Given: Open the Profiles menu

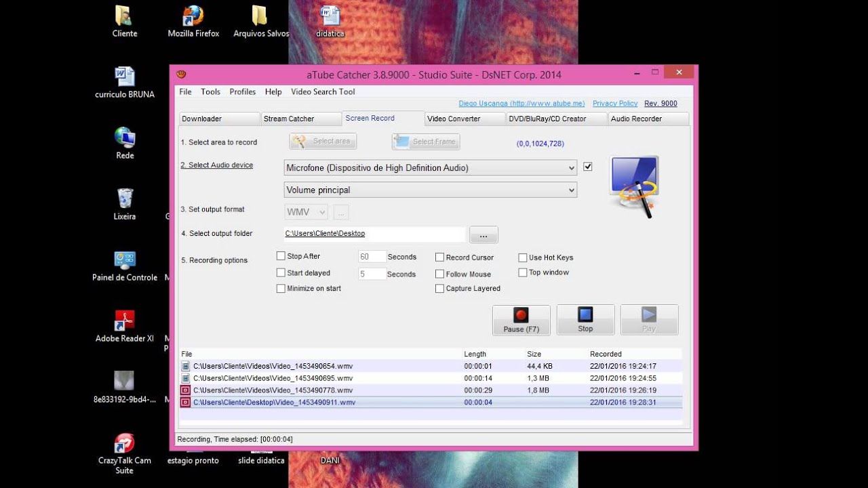Looking at the screenshot, I should tap(243, 92).
